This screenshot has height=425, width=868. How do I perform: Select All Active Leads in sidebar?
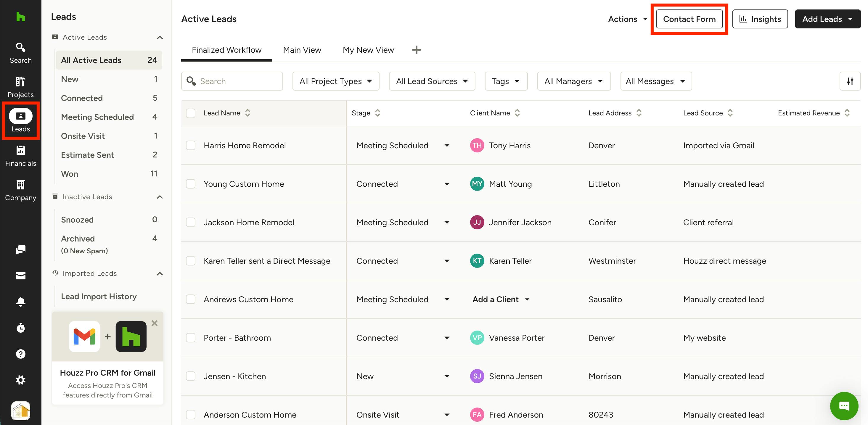[x=109, y=60]
